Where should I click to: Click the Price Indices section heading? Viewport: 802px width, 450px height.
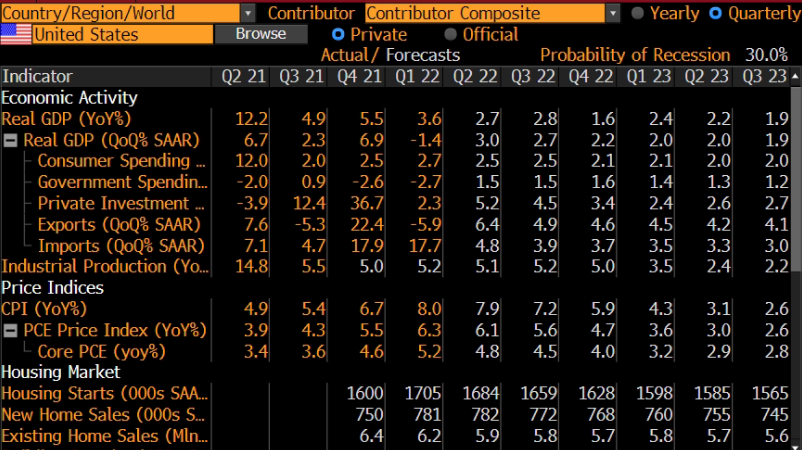52,287
